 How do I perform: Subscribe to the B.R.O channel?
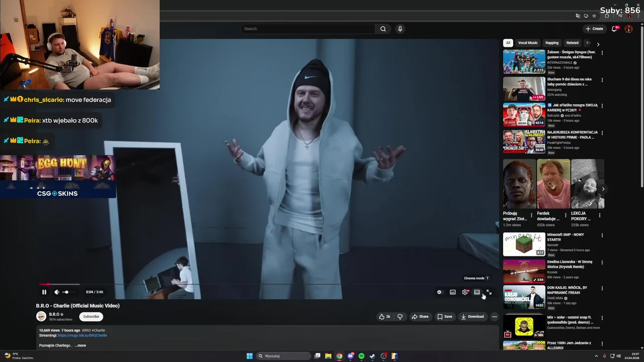(x=91, y=317)
